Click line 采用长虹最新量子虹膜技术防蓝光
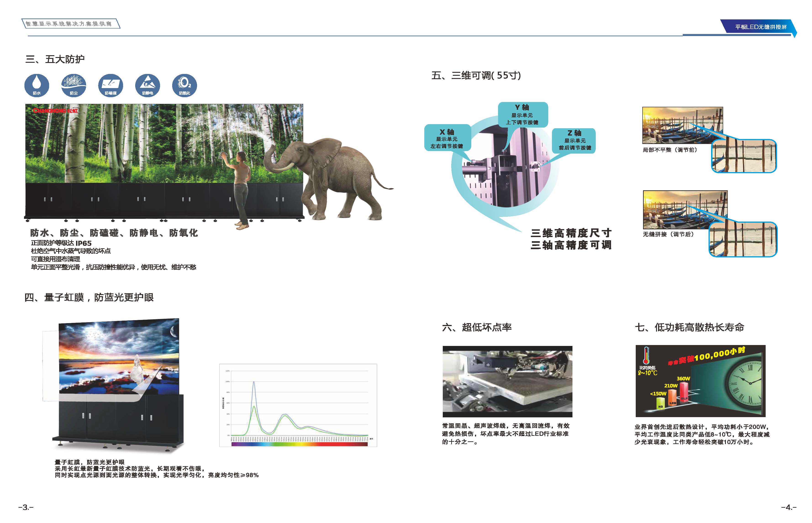This screenshot has width=812, height=523. click(x=130, y=469)
